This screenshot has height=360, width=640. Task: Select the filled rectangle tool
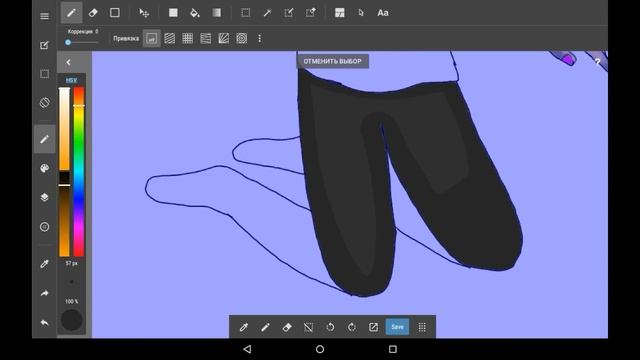pyautogui.click(x=173, y=13)
